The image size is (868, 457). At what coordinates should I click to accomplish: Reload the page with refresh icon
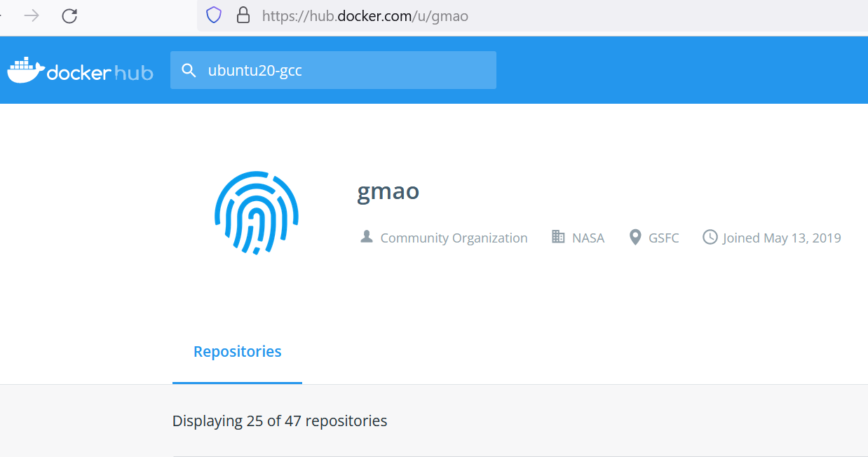pos(69,15)
